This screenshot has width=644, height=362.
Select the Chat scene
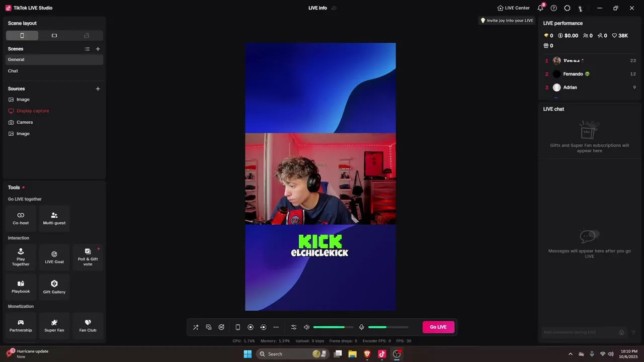pos(54,71)
